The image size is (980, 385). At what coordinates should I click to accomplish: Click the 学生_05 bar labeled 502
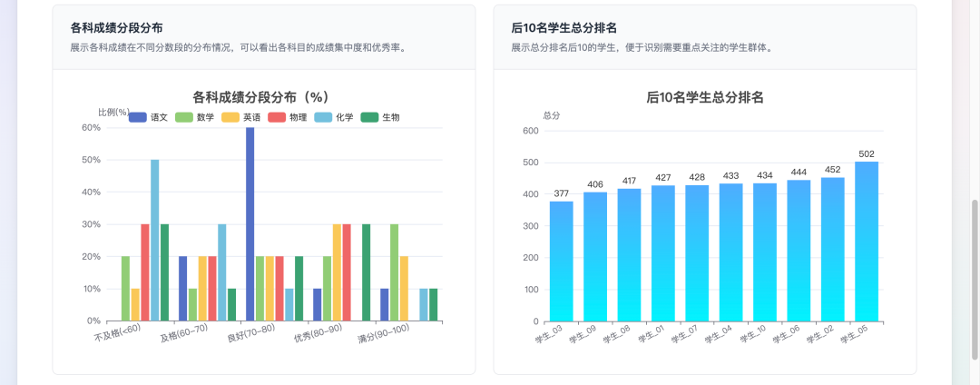(x=867, y=242)
